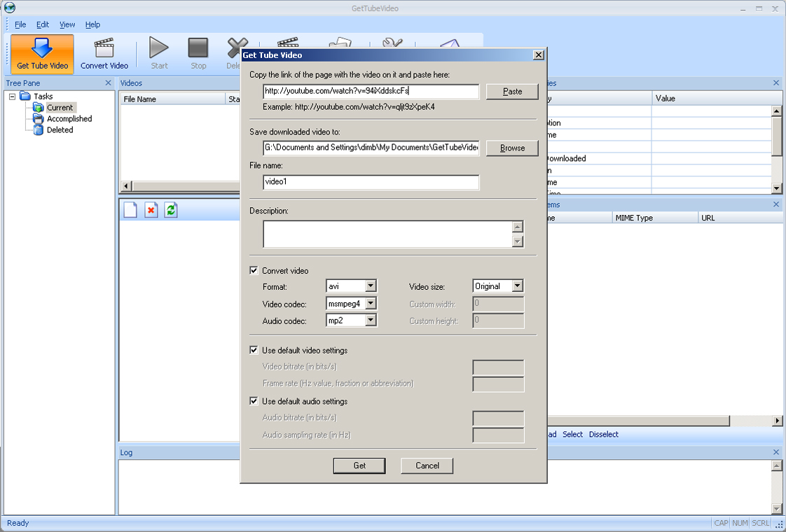Select the Deleted tasks item
786x532 pixels.
pyautogui.click(x=60, y=130)
